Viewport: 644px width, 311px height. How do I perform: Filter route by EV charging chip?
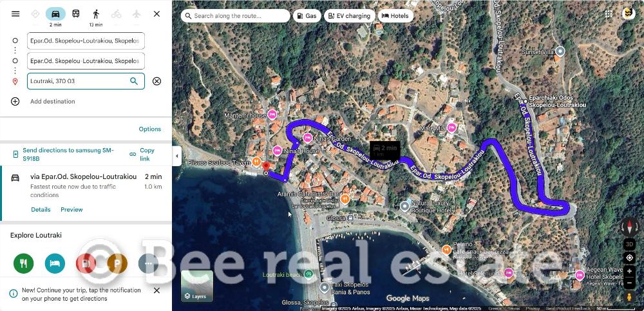tap(350, 15)
